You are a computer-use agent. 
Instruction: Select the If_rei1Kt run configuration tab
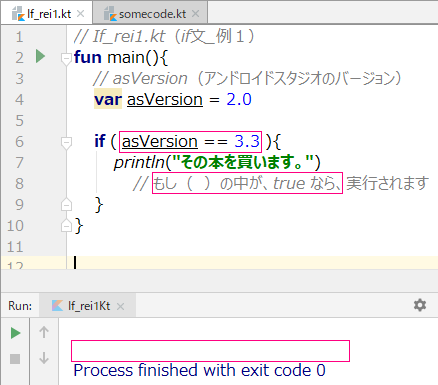[87, 306]
